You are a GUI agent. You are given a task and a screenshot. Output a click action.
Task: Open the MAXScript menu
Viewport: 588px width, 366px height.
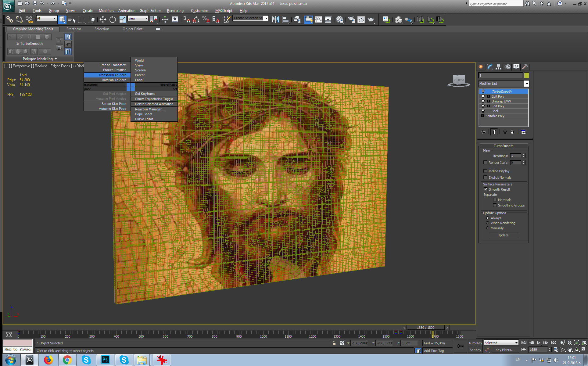[x=224, y=11]
